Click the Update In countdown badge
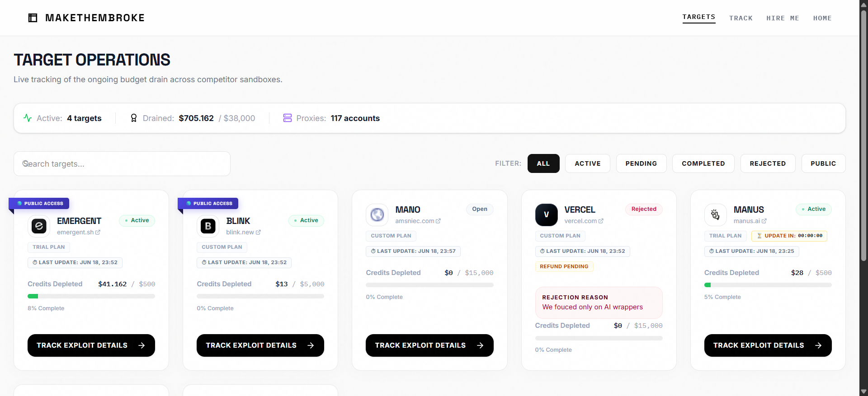 point(789,236)
